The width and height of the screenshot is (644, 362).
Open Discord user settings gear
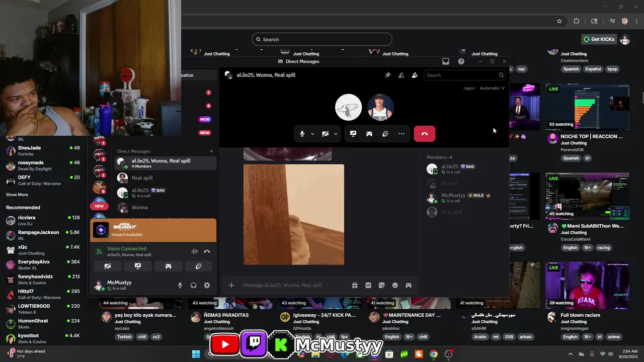coord(207,285)
